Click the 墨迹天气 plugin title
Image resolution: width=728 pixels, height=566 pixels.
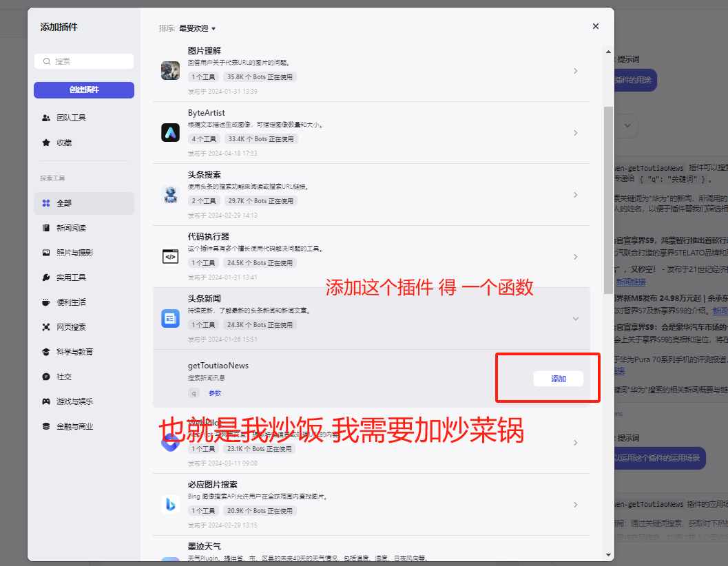coord(205,547)
